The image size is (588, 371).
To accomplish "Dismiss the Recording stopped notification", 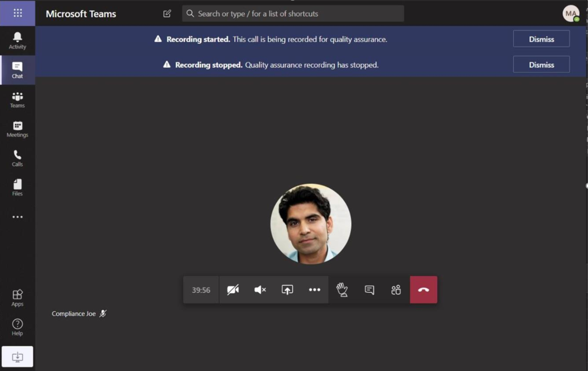I will 541,64.
